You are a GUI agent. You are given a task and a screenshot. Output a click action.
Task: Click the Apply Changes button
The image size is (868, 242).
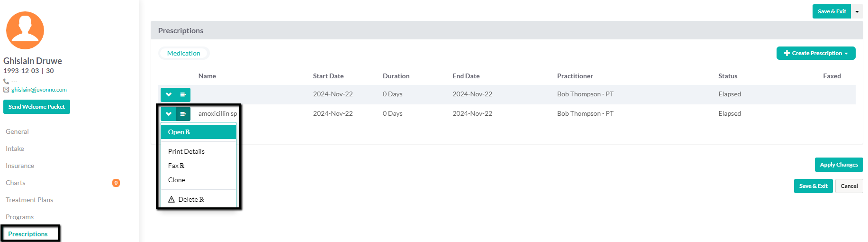click(x=839, y=165)
